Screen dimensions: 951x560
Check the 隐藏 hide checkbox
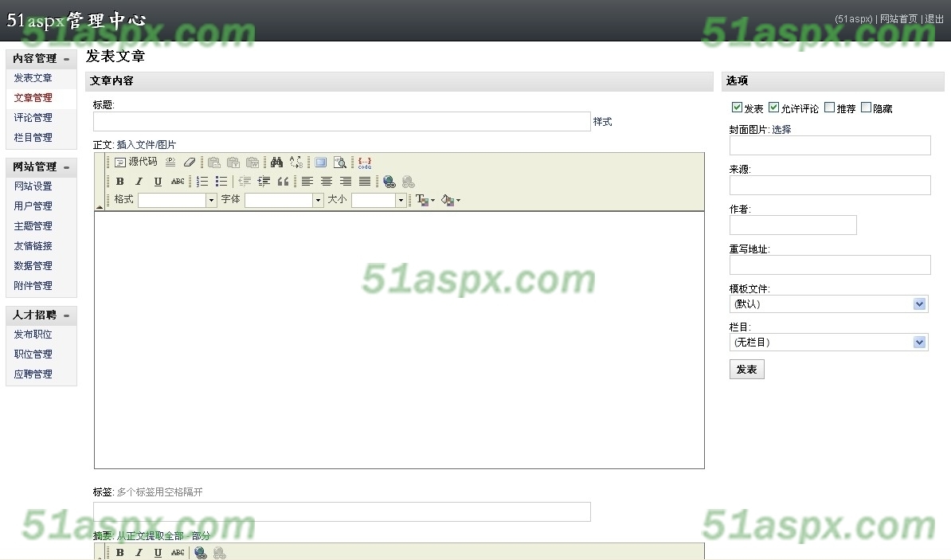[x=866, y=108]
